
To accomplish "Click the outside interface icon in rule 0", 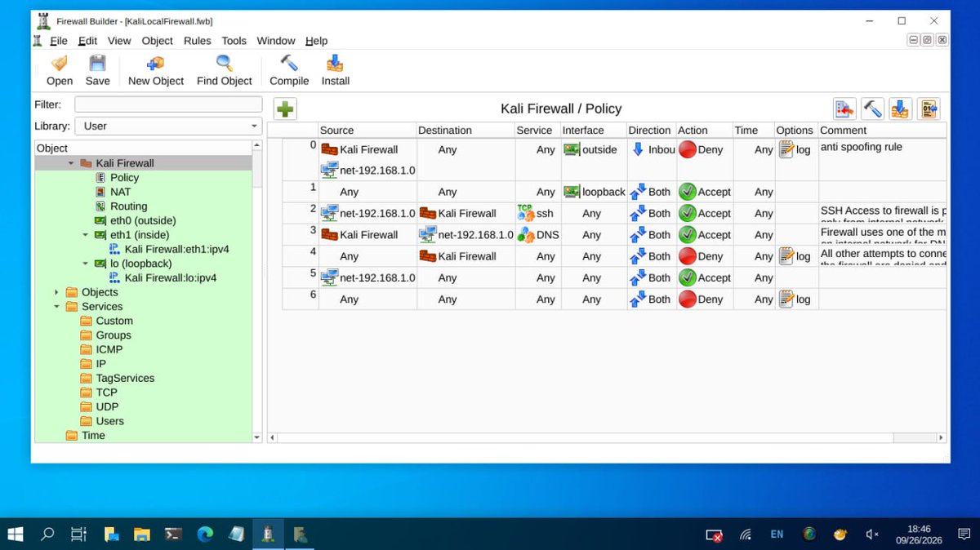I will click(x=572, y=149).
